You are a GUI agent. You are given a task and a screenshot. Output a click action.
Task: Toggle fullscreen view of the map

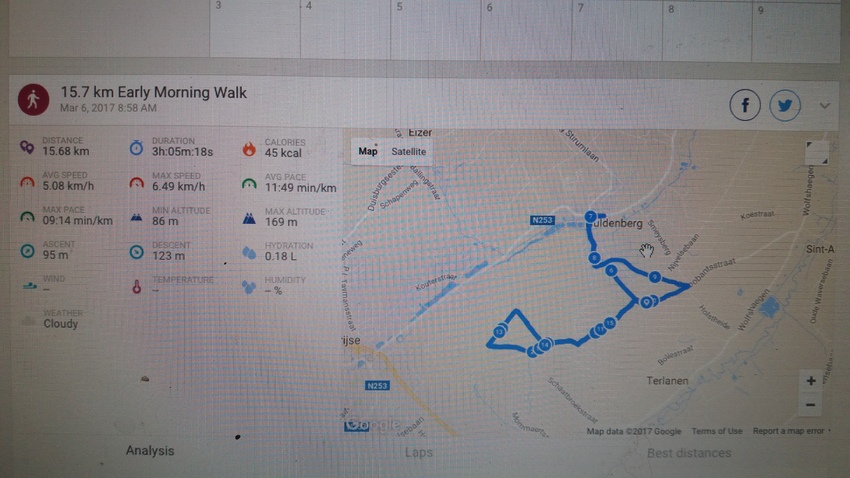pyautogui.click(x=816, y=152)
